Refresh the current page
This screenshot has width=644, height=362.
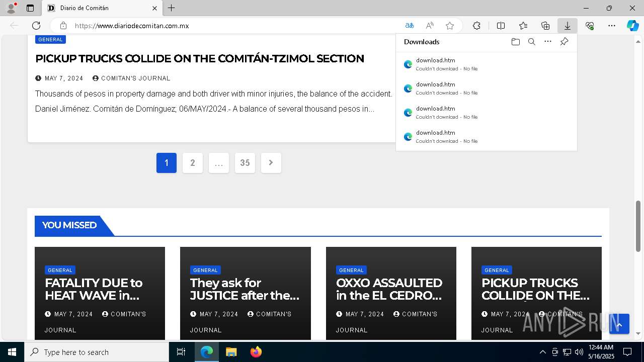pyautogui.click(x=36, y=26)
